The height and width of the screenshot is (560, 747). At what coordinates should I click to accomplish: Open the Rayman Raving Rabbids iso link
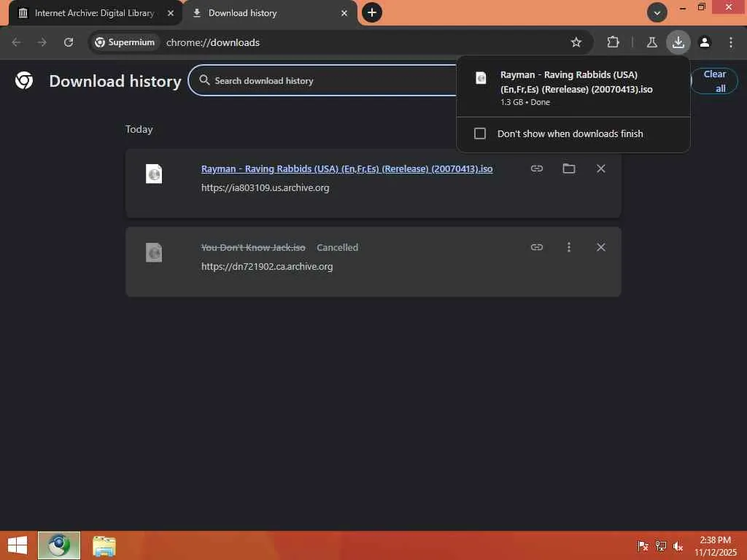coord(347,168)
